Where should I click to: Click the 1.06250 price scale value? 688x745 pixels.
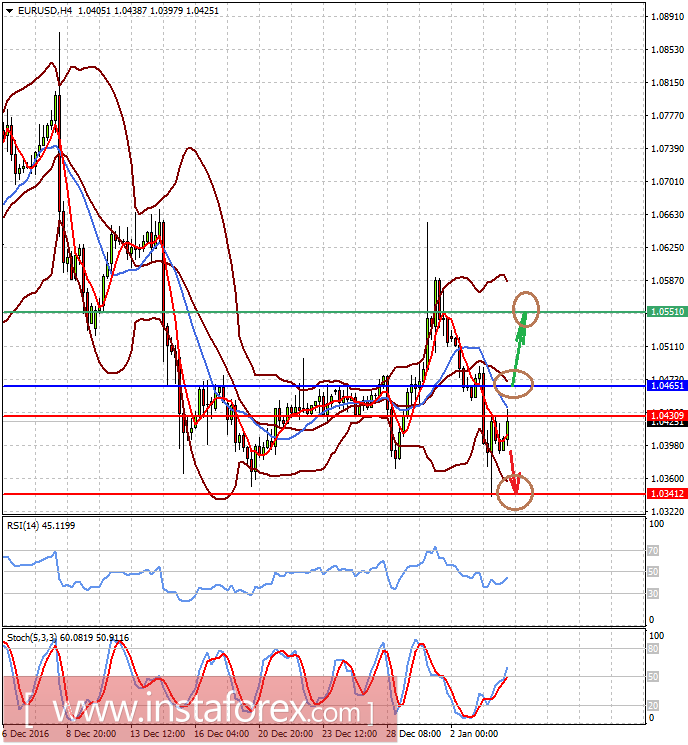point(668,248)
